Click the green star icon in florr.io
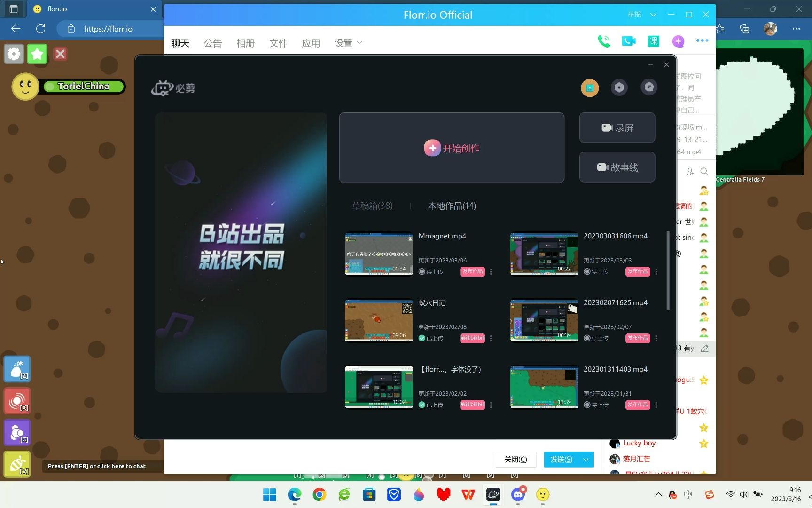Image resolution: width=812 pixels, height=508 pixels. (x=37, y=54)
